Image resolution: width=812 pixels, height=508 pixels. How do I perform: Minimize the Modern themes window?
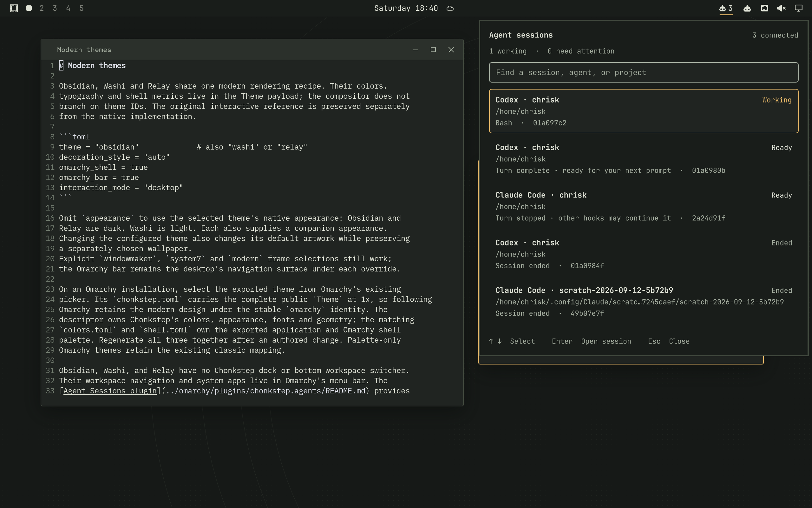click(416, 50)
